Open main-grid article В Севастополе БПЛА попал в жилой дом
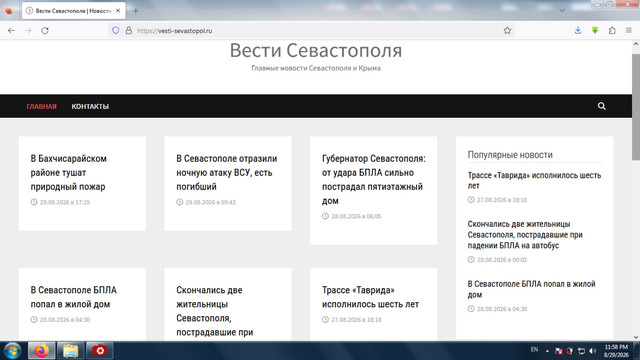 [x=73, y=297]
